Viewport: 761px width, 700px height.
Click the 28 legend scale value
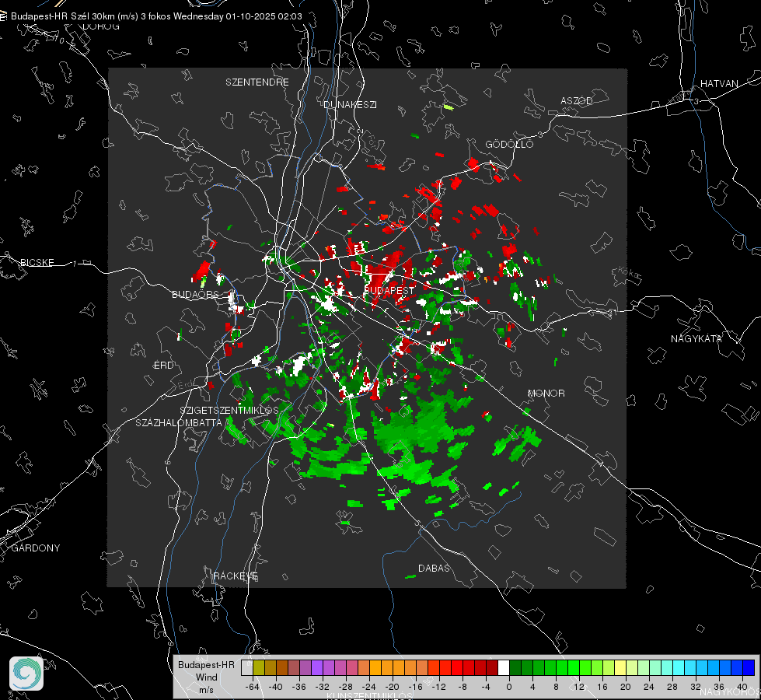tap(672, 687)
